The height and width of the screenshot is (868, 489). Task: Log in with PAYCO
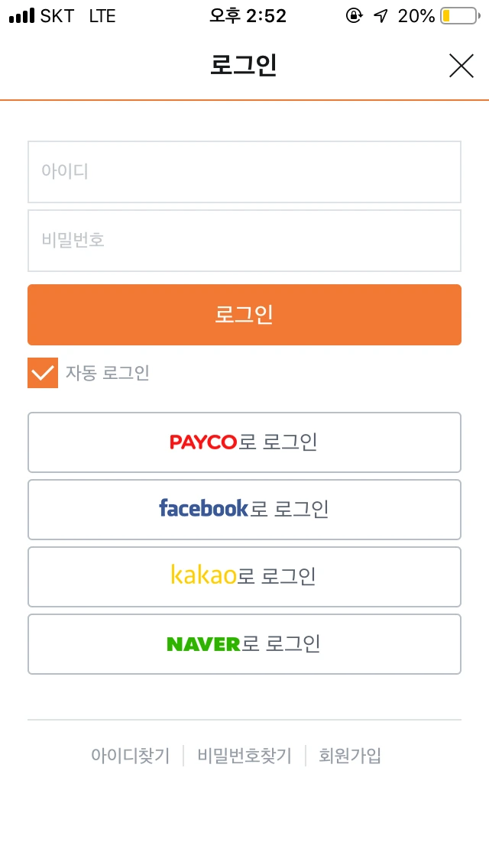click(x=244, y=442)
